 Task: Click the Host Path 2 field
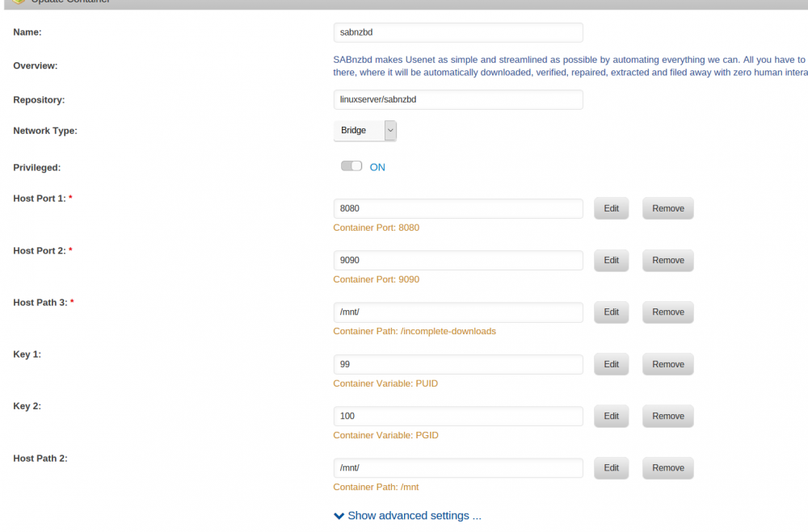pos(458,468)
